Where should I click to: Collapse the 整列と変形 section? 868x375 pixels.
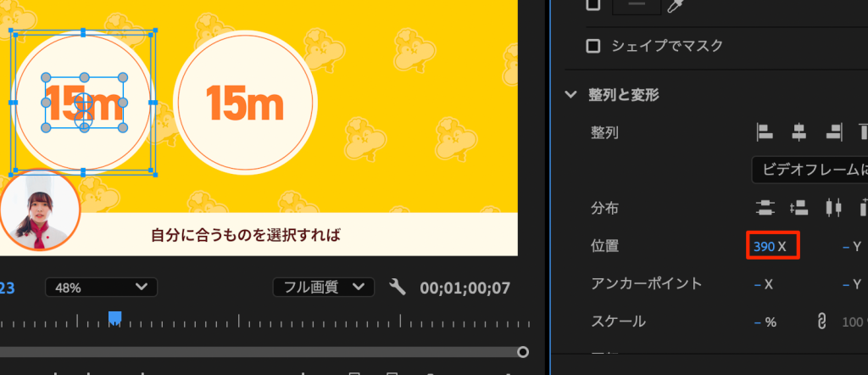click(570, 94)
